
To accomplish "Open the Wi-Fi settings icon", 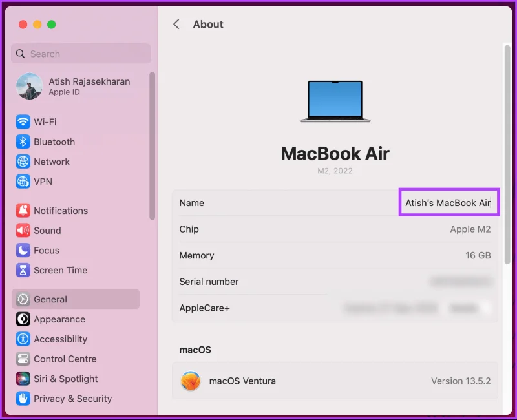I will 23,122.
